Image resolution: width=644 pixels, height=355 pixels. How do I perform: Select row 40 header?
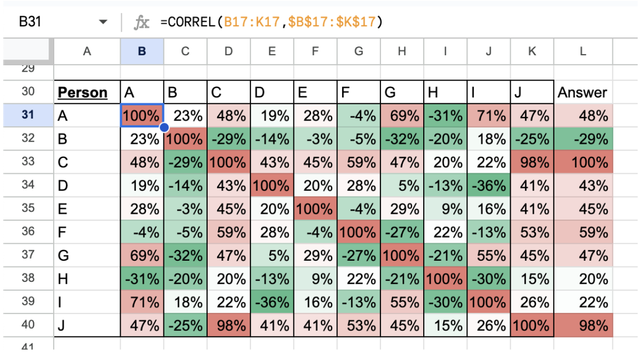pyautogui.click(x=28, y=323)
